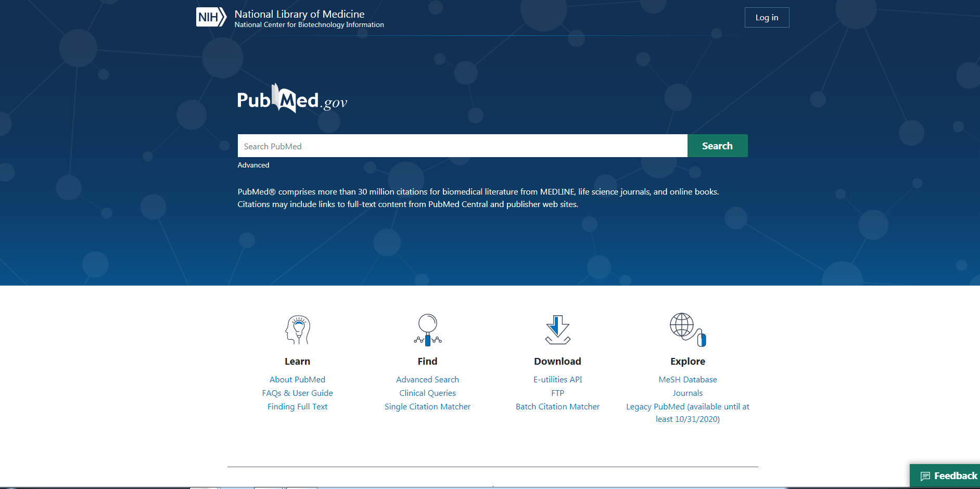Open the Batch Citation Matcher link
Image resolution: width=980 pixels, height=489 pixels.
(558, 407)
